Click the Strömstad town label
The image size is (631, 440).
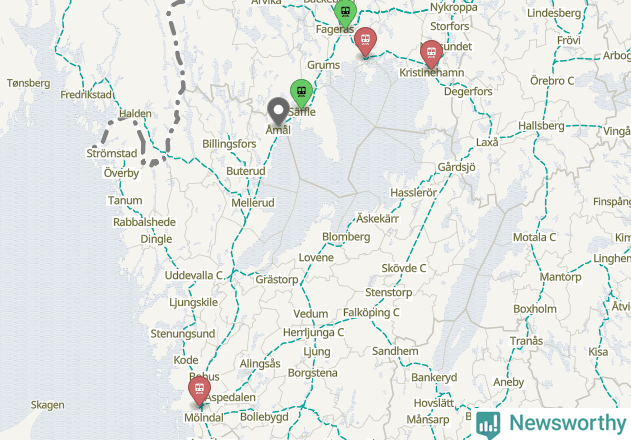[x=112, y=153]
